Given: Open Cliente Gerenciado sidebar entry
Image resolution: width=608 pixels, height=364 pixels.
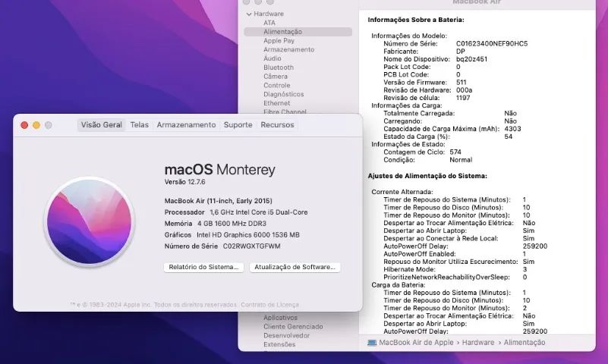Looking at the screenshot, I should (293, 326).
